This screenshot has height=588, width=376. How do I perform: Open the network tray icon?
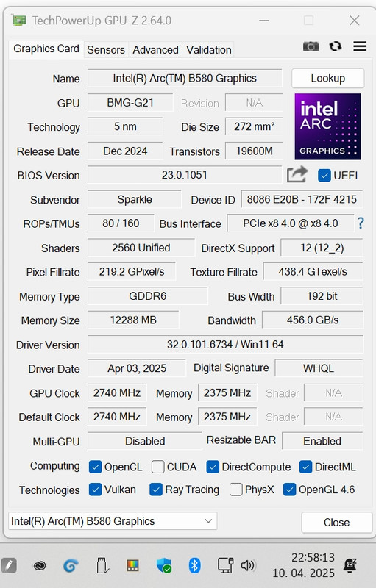click(x=225, y=565)
